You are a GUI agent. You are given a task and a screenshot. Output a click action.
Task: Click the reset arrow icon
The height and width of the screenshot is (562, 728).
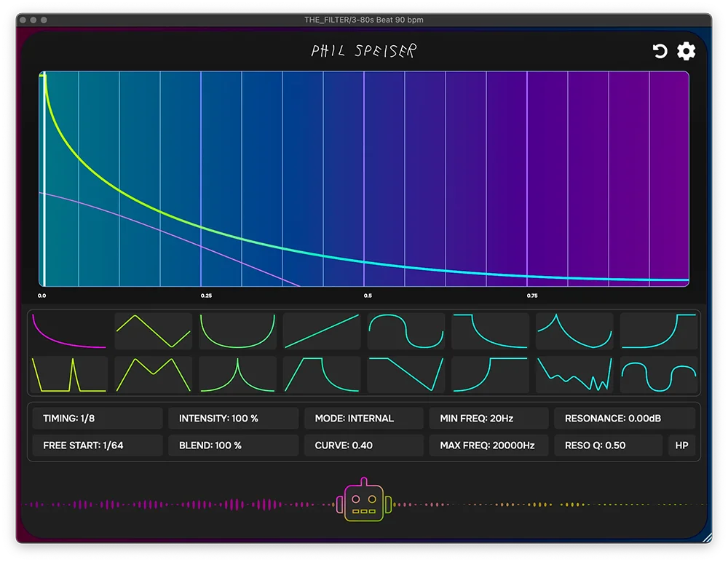(660, 51)
